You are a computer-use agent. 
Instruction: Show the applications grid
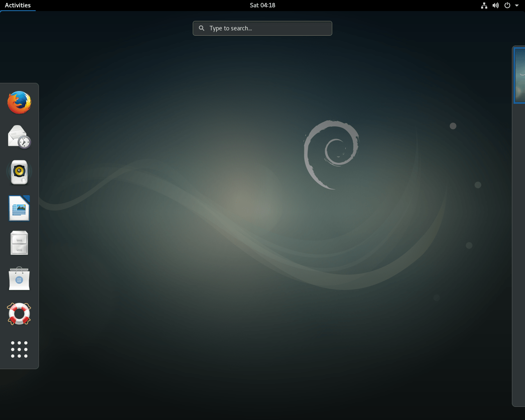click(x=19, y=349)
